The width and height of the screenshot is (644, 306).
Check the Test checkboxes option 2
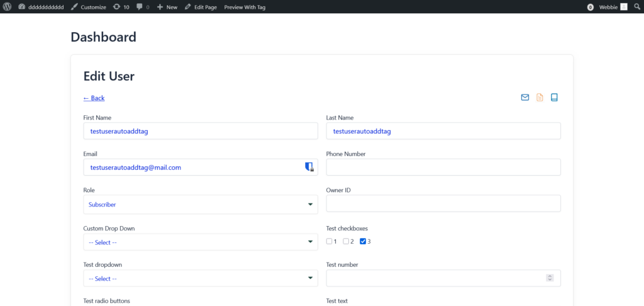[346, 241]
